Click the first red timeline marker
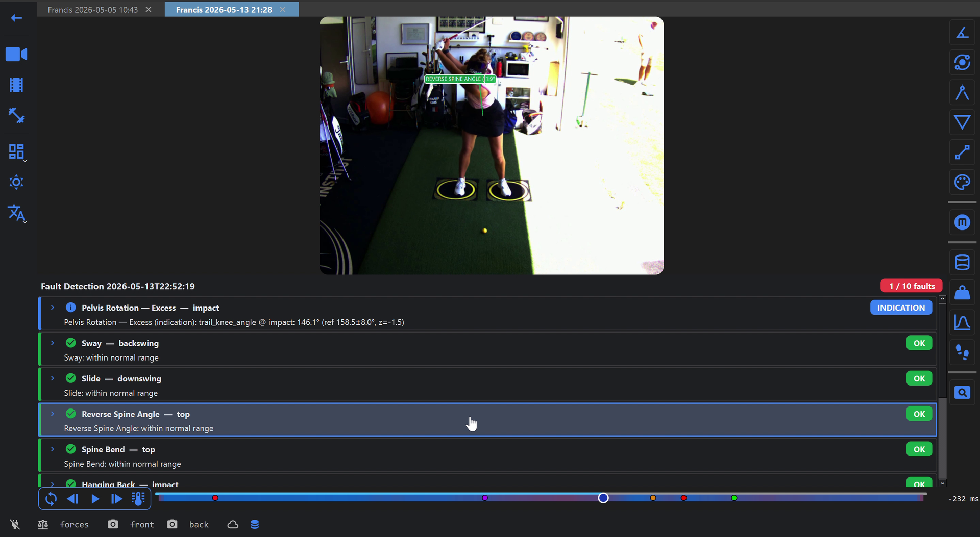 pyautogui.click(x=215, y=498)
